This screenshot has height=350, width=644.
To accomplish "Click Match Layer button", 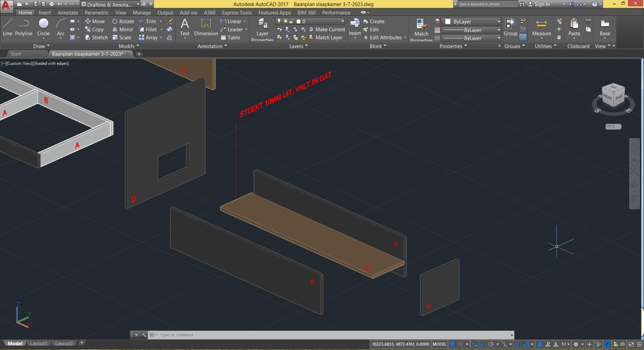I will point(326,37).
